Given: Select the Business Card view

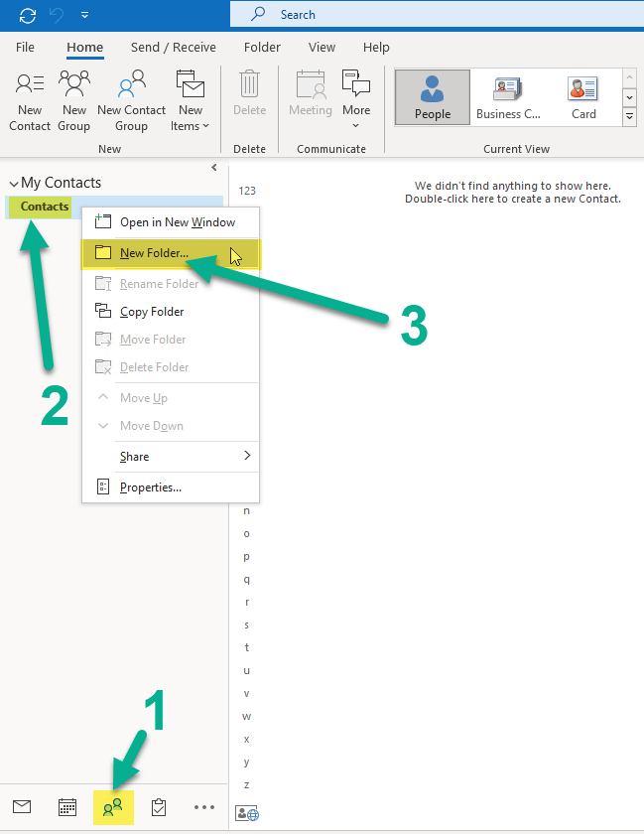Looking at the screenshot, I should pyautogui.click(x=508, y=98).
